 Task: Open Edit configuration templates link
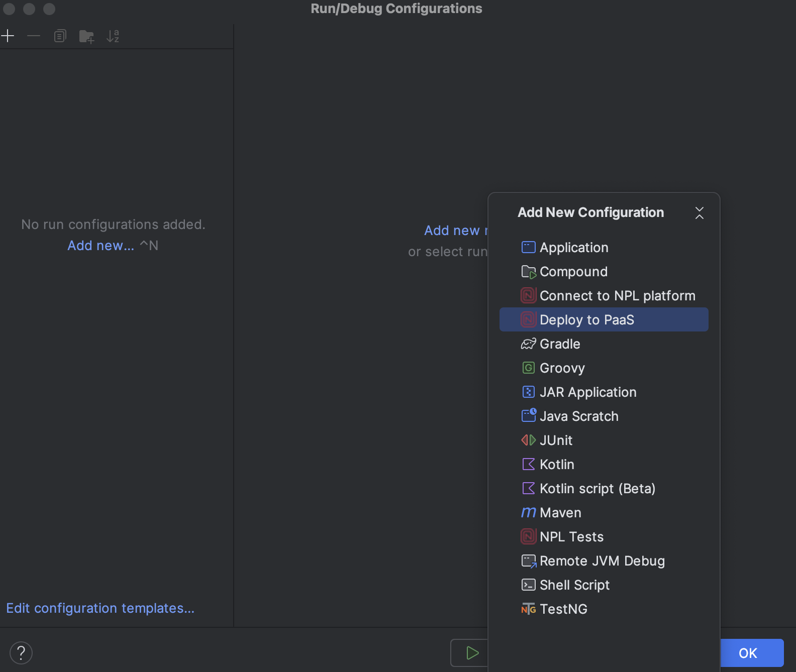100,608
